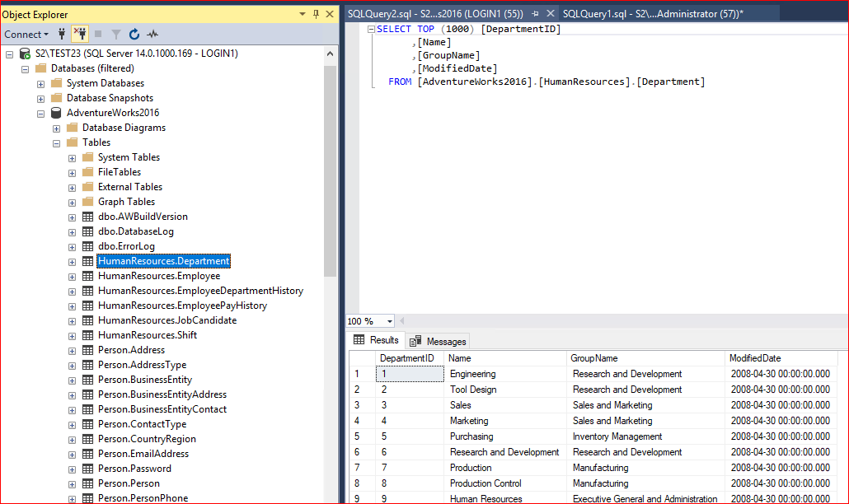
Task: Close the SQLQuery2.sql tab
Action: 549,14
